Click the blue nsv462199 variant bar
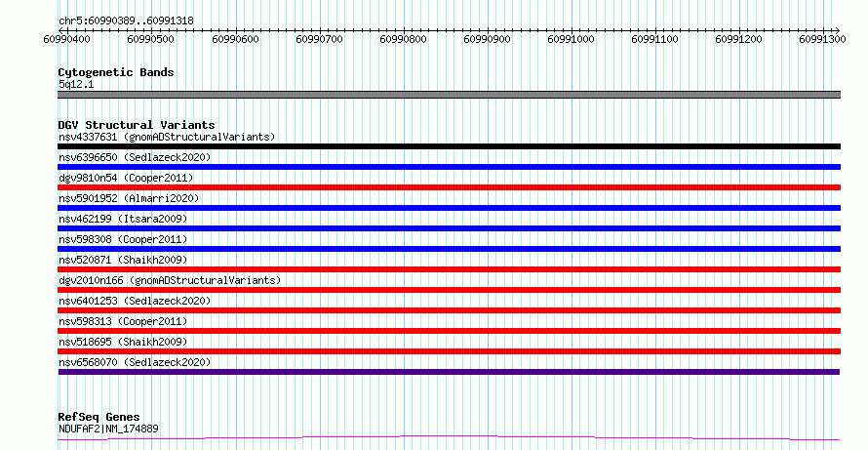The width and height of the screenshot is (868, 450). pyautogui.click(x=449, y=228)
